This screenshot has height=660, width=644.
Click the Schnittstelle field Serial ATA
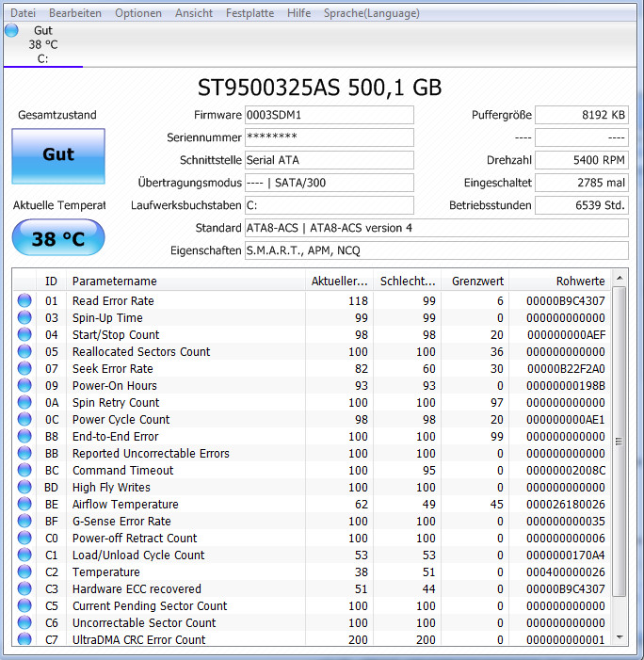(330, 160)
